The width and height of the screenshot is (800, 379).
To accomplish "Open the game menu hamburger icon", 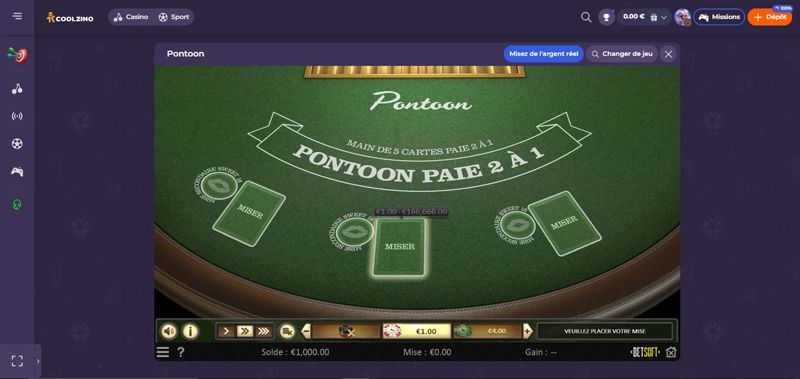I will (163, 352).
